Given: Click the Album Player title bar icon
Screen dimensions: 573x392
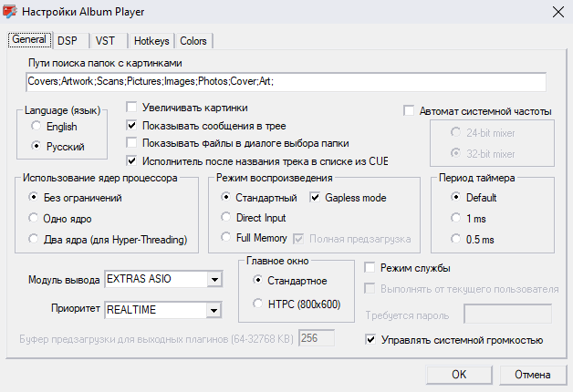Looking at the screenshot, I should pos(12,12).
